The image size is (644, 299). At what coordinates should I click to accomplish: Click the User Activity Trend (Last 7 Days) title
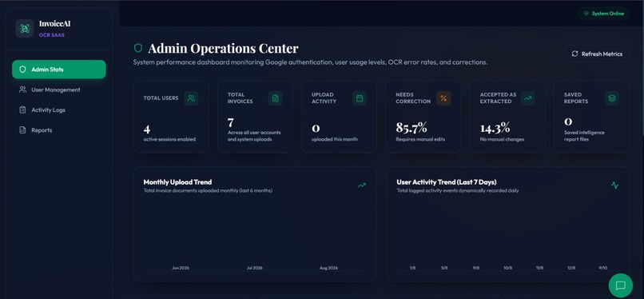tap(447, 182)
